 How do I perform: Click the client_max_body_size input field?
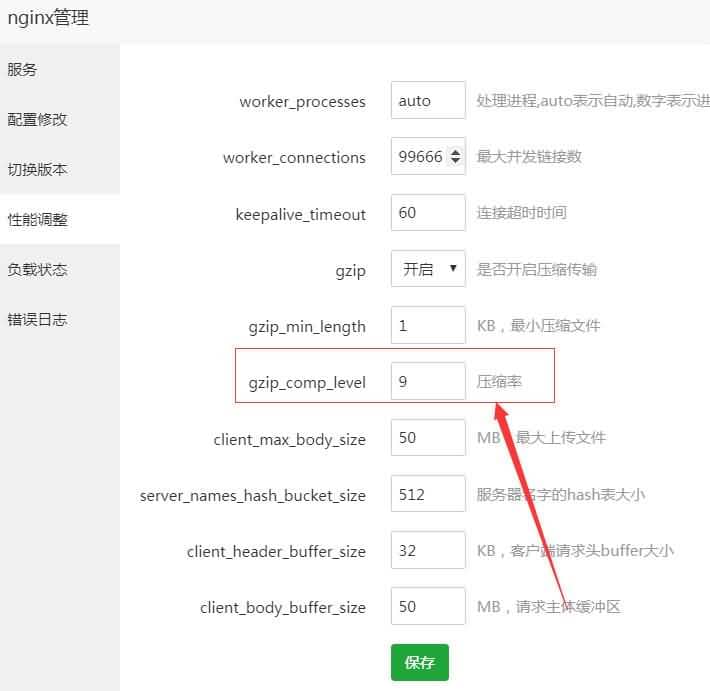point(428,437)
